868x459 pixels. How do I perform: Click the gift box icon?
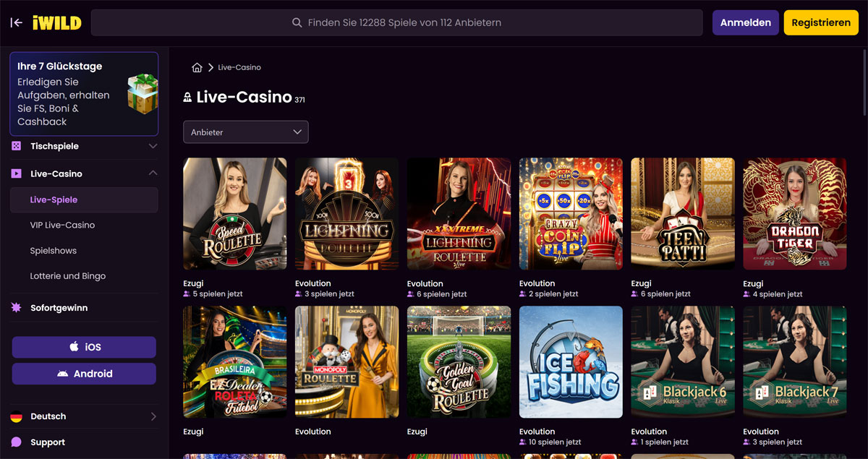[x=142, y=93]
